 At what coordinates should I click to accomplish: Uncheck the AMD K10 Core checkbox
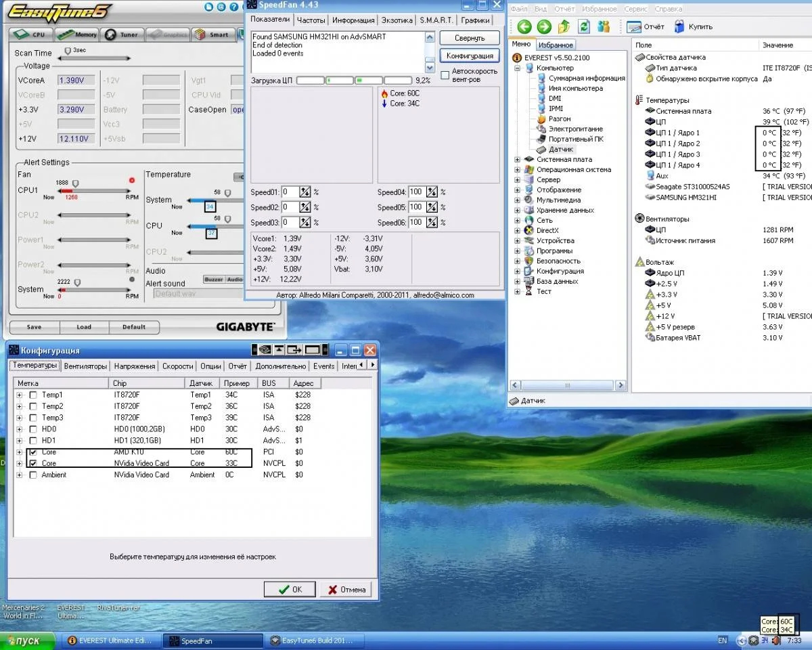[33, 452]
